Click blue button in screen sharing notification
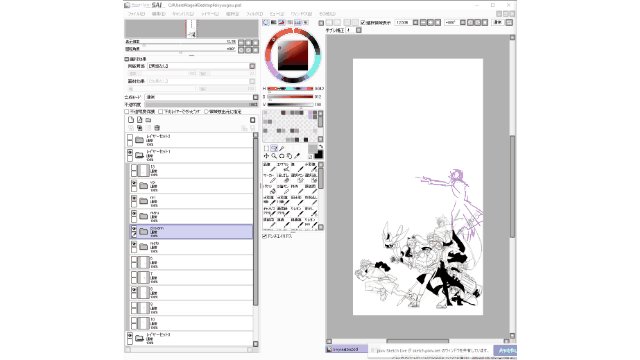640x360 pixels. [505, 350]
